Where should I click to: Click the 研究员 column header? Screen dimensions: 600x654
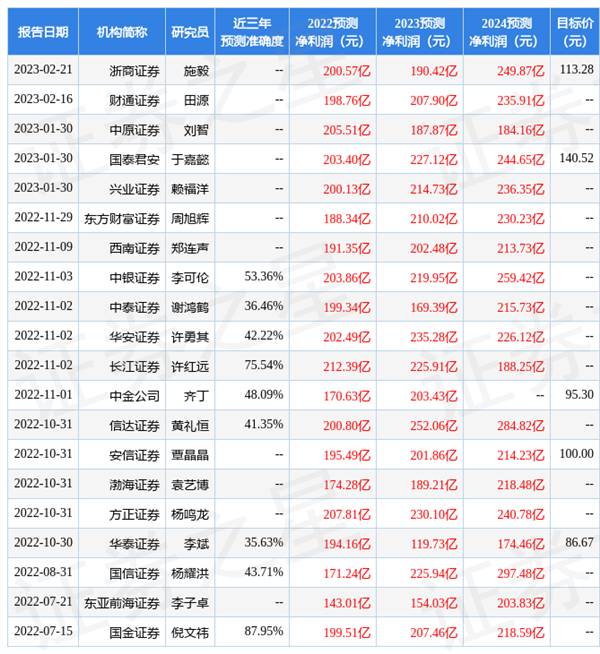(x=190, y=32)
